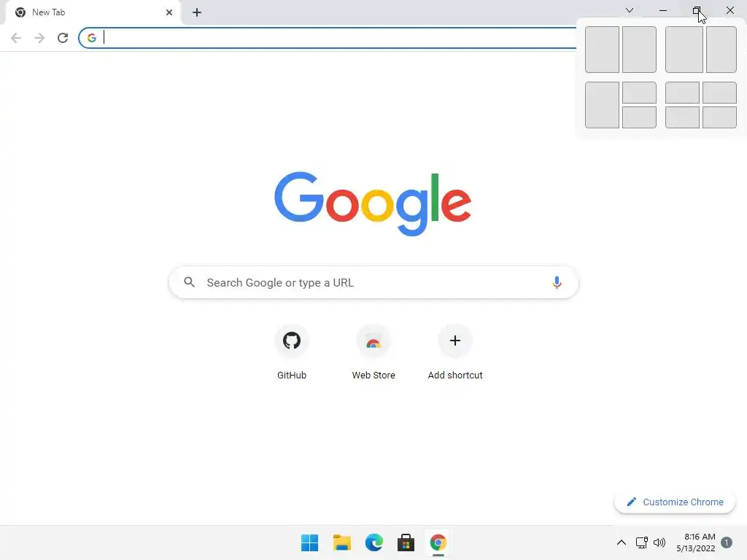Go back using the browser back arrow
The width and height of the screenshot is (747, 560).
pos(16,38)
